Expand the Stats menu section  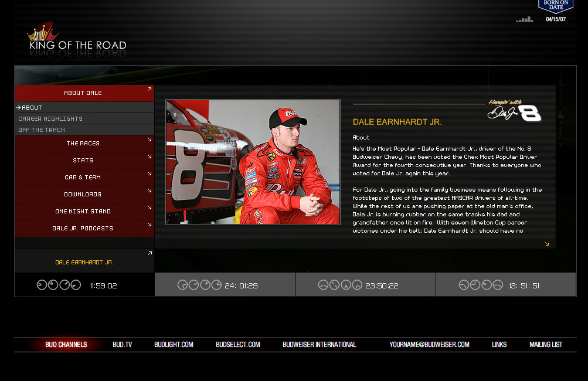[x=83, y=161]
